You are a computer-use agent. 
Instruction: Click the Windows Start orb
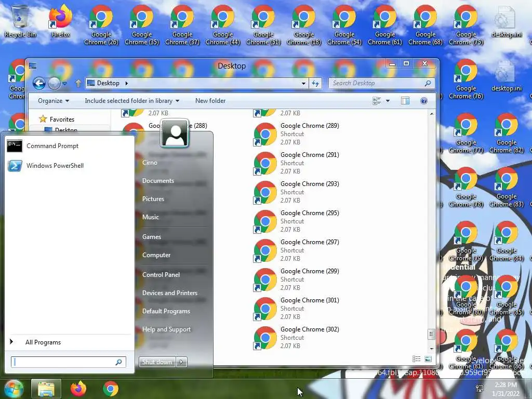(13, 389)
